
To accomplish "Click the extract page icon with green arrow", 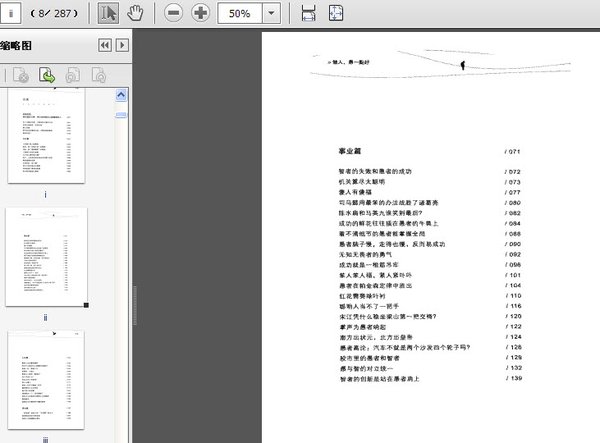I will (x=47, y=75).
